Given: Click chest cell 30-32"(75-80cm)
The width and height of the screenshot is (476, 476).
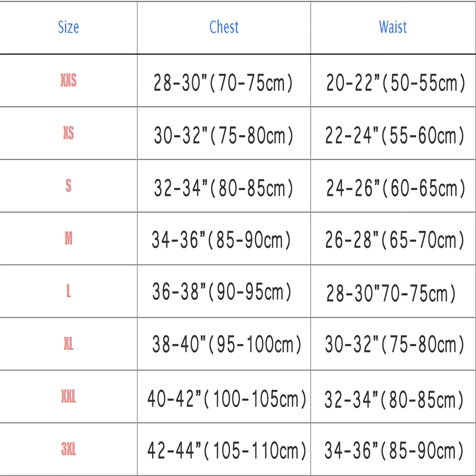Looking at the screenshot, I should pyautogui.click(x=223, y=135).
